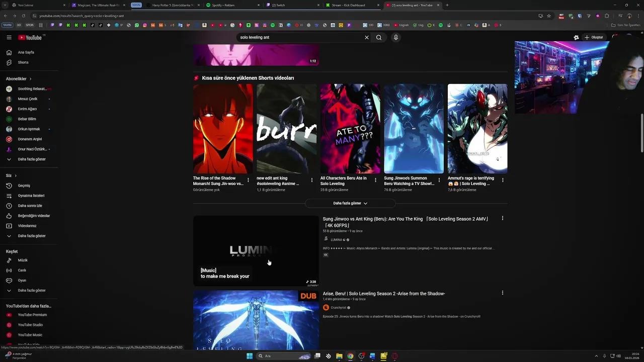Start voice search with the microphone
The width and height of the screenshot is (644, 362).
(396, 37)
